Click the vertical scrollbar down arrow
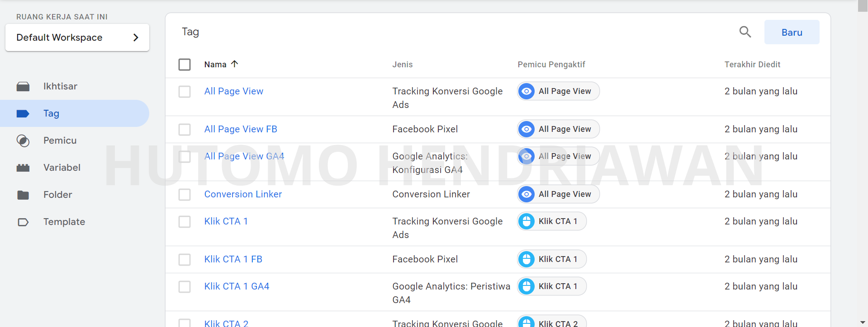868x327 pixels. point(863,322)
